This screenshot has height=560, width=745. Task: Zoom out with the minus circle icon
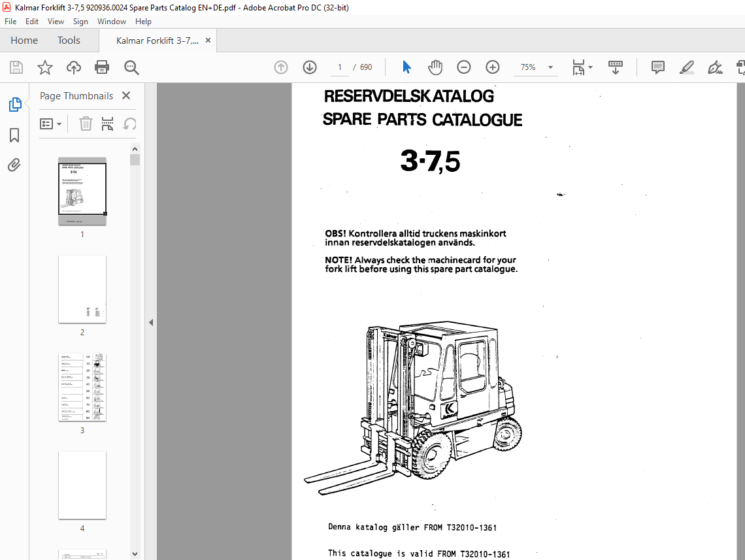[x=464, y=67]
